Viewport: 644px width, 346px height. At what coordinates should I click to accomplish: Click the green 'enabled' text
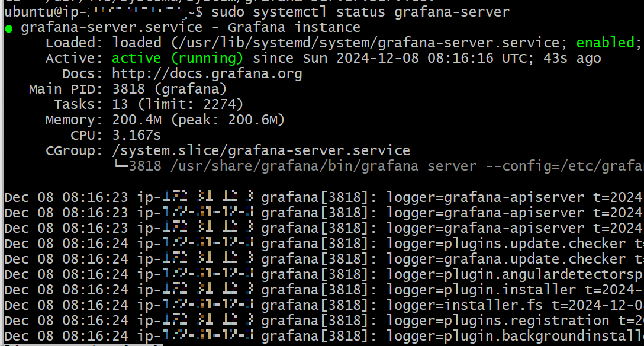[x=605, y=42]
